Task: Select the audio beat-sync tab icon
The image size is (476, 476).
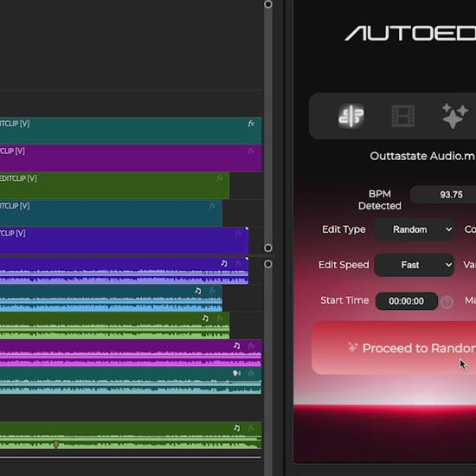Action: point(351,116)
